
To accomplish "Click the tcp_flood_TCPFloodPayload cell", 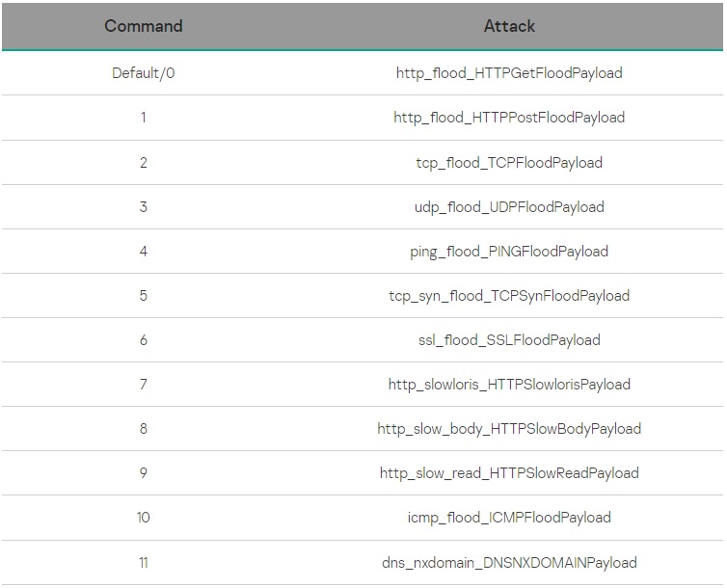I will (509, 162).
